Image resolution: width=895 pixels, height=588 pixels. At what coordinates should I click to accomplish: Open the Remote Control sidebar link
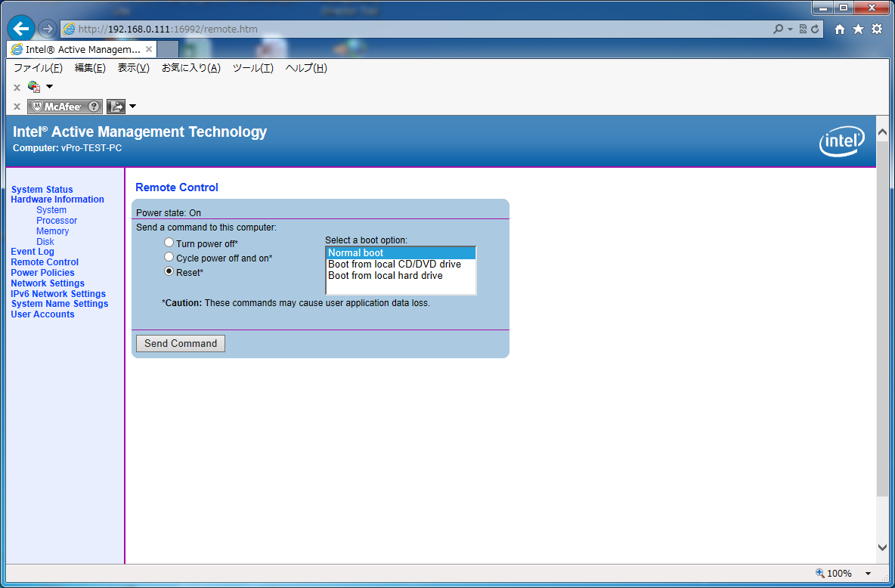45,262
